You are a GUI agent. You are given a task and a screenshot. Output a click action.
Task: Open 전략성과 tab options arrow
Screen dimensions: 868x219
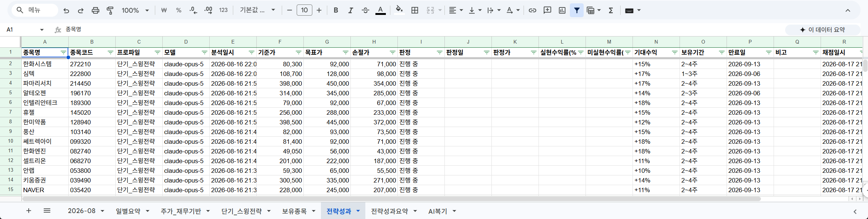pos(358,211)
